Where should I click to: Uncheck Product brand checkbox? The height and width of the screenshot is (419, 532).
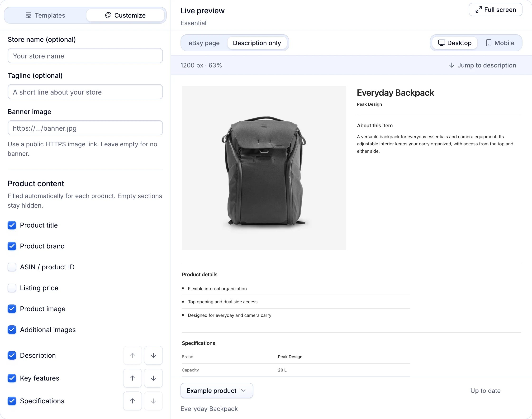[x=12, y=246]
